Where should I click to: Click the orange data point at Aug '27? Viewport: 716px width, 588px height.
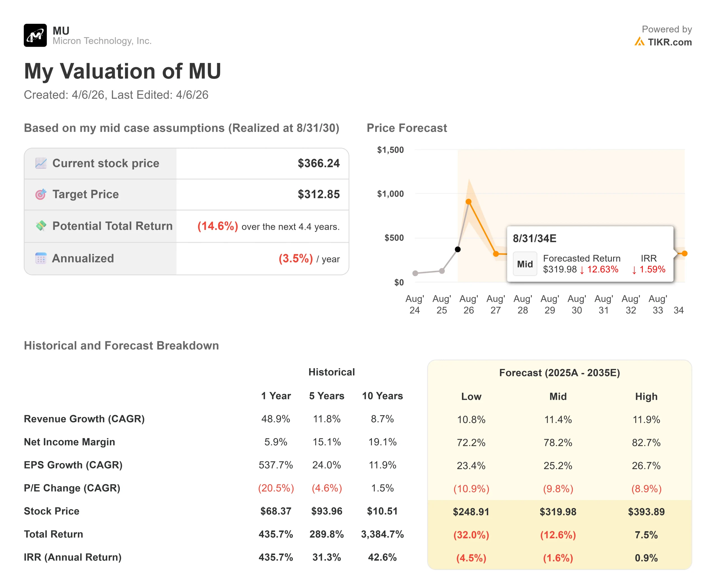coord(496,254)
